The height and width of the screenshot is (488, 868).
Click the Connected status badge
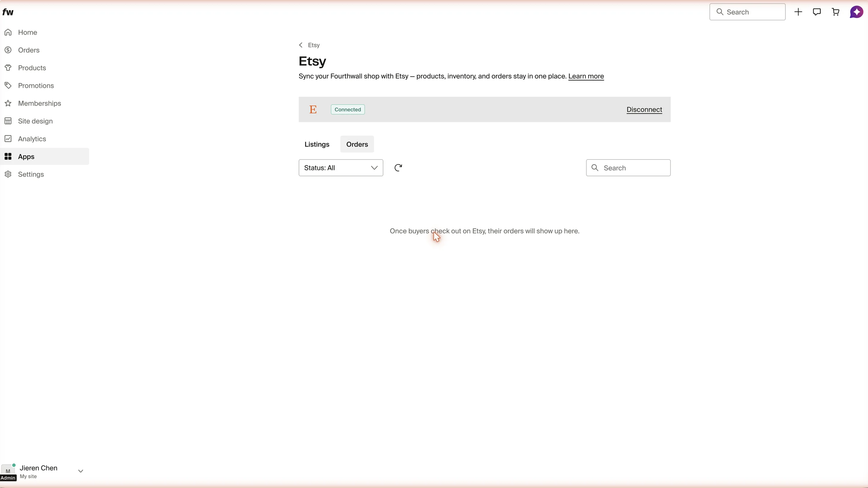348,109
